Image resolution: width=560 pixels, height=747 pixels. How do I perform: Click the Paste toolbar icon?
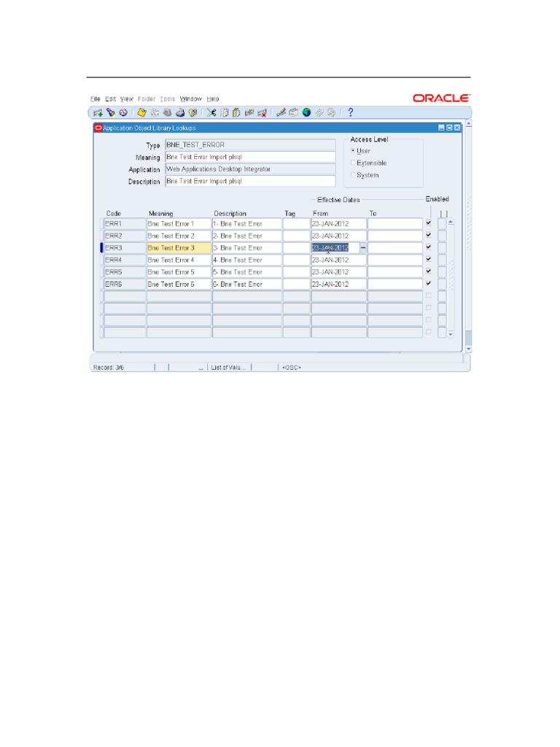click(236, 113)
